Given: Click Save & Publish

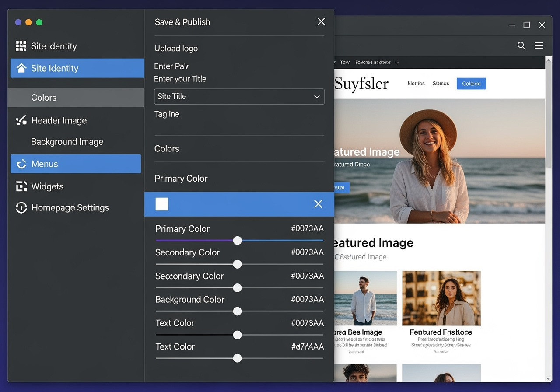Looking at the screenshot, I should pos(182,22).
